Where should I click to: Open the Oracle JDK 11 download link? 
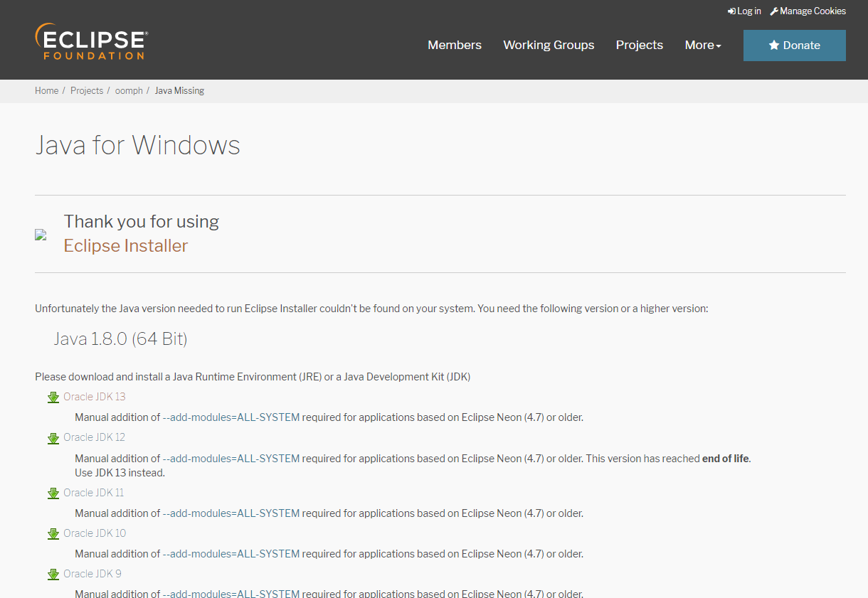[94, 493]
